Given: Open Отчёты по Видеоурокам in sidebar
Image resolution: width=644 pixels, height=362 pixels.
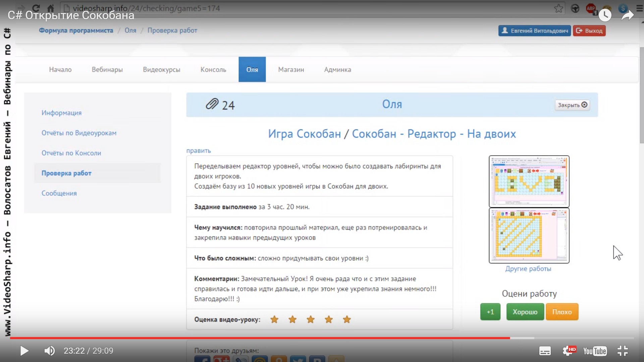Looking at the screenshot, I should coord(79,133).
